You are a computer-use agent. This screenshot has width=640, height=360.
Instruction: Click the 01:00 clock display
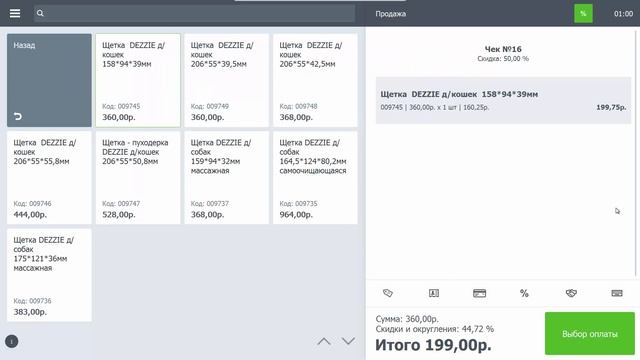[x=623, y=14]
